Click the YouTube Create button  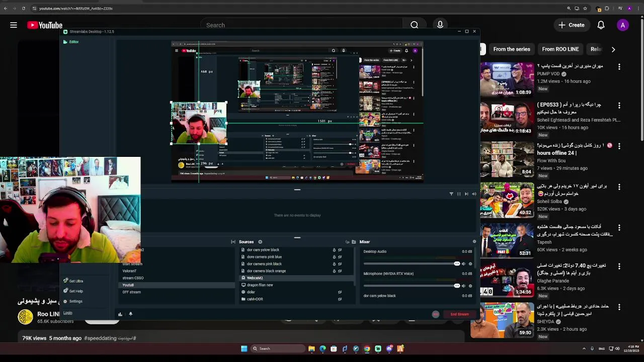572,25
